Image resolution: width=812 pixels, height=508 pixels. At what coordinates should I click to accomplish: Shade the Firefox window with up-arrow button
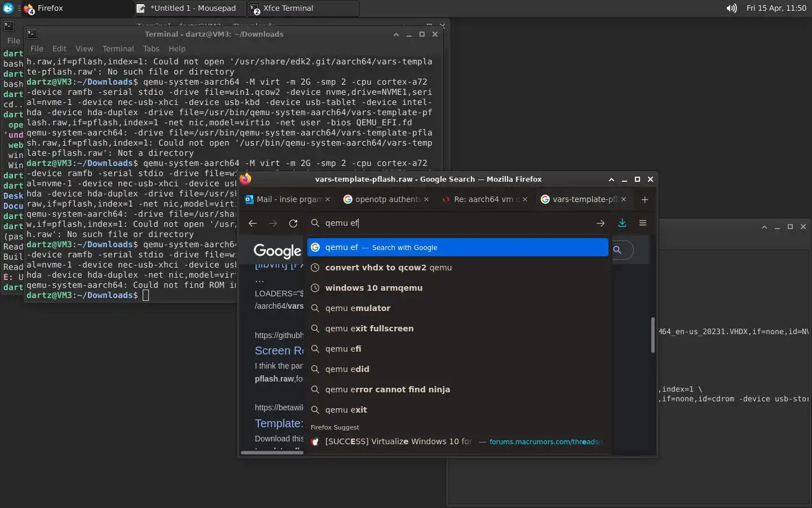pos(611,179)
